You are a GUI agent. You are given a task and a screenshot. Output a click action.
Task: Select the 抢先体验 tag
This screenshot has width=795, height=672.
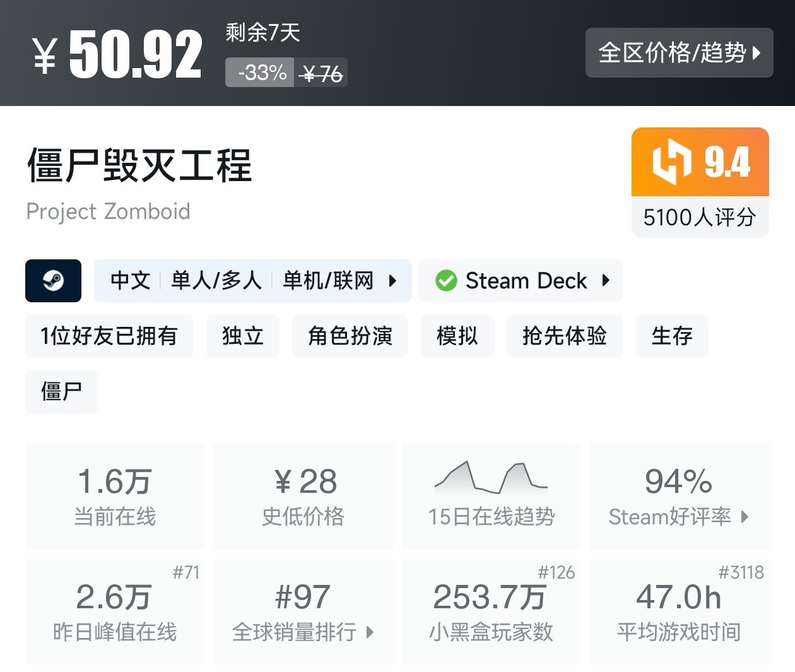[x=565, y=336]
